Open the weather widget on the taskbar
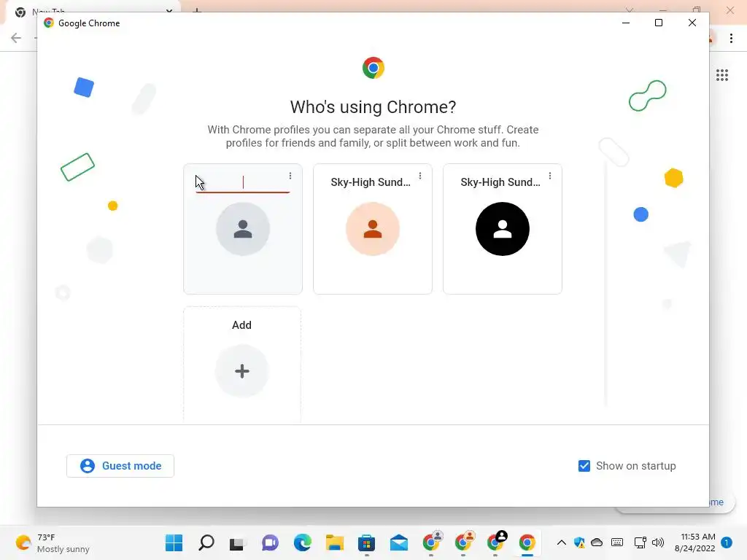The height and width of the screenshot is (560, 747). (x=53, y=542)
